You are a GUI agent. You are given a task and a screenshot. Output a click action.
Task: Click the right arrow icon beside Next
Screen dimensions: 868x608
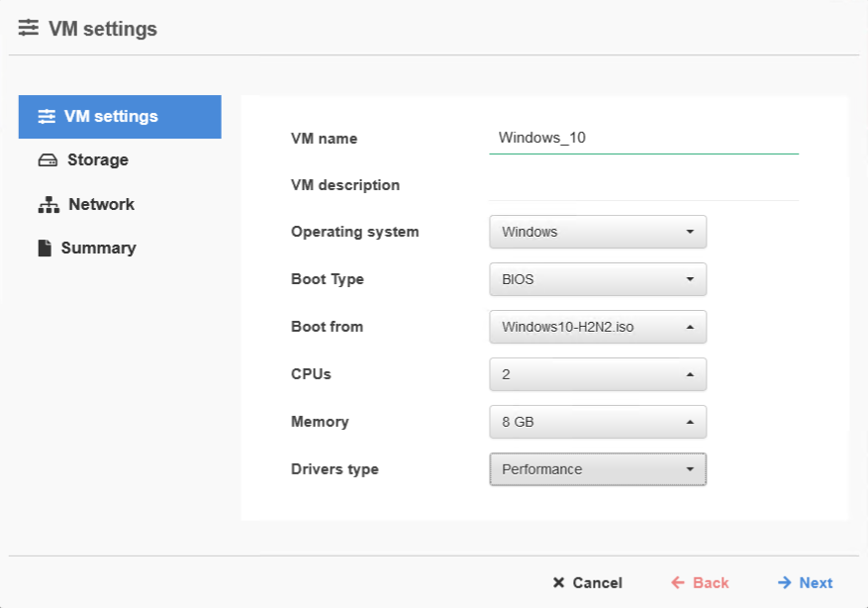783,583
